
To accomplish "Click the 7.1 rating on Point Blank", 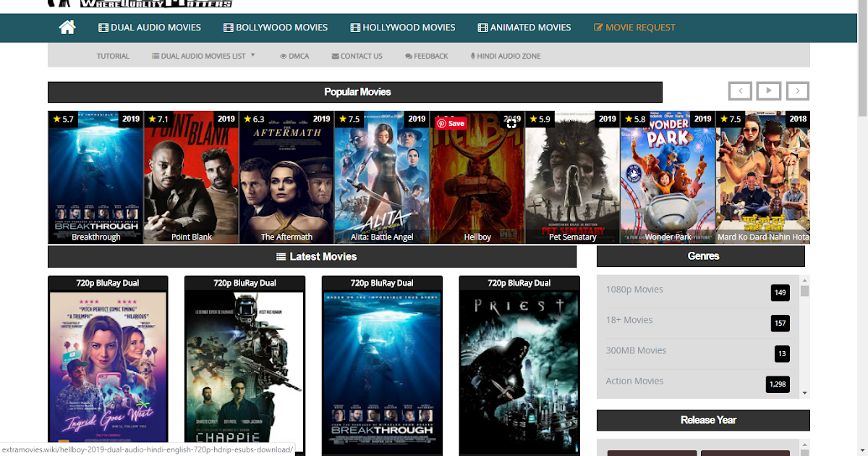I will click(158, 119).
